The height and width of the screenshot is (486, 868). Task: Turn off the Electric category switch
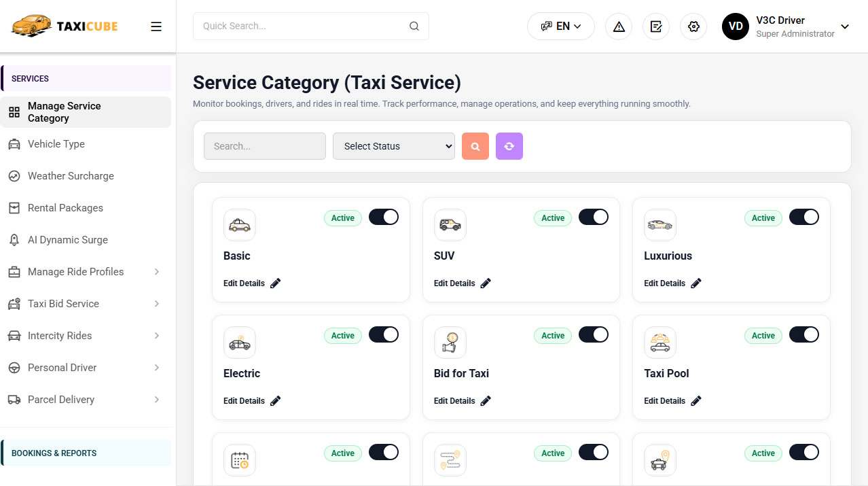tap(384, 334)
